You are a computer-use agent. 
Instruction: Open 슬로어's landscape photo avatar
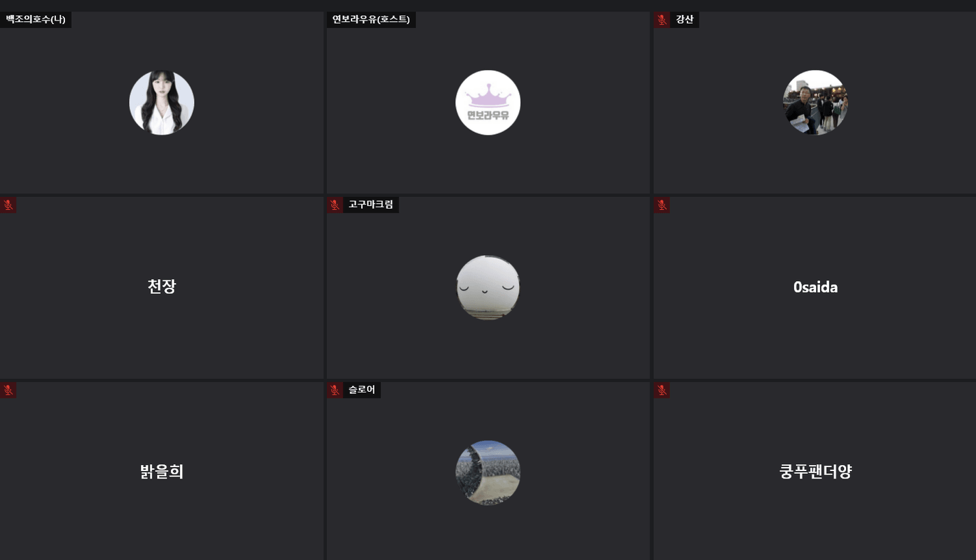pos(488,472)
